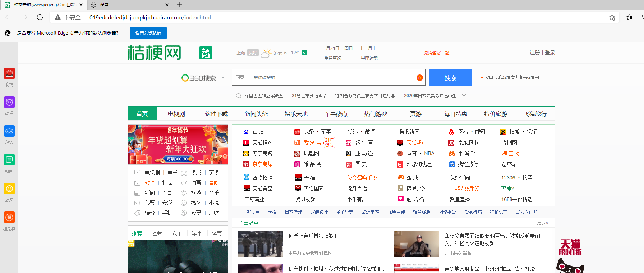The width and height of the screenshot is (644, 273).
Task: Click the orange hot-search count badge
Action: [x=419, y=78]
